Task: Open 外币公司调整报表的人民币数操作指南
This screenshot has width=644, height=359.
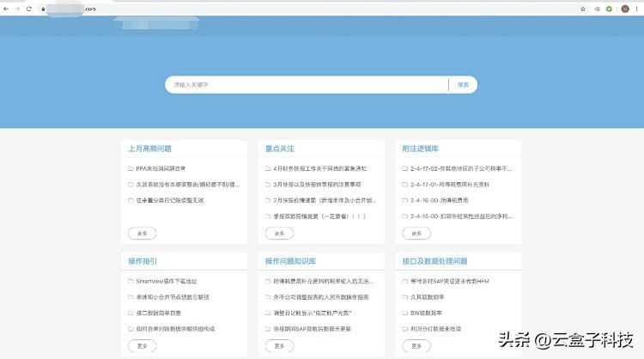Action: click(321, 296)
